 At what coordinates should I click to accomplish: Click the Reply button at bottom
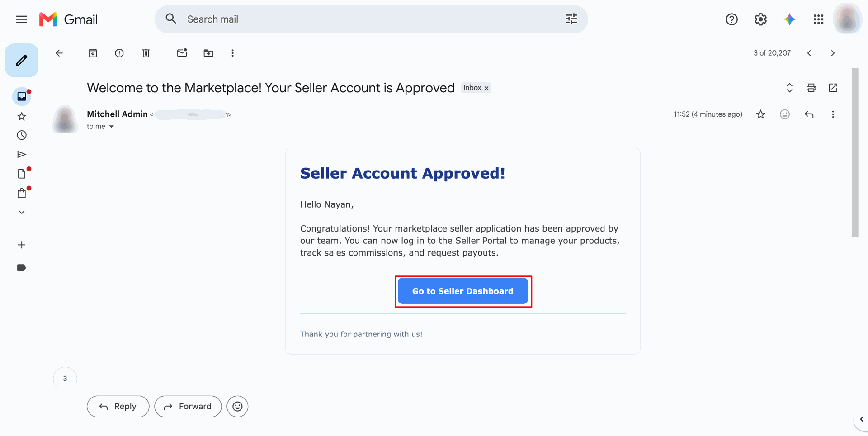click(x=118, y=406)
